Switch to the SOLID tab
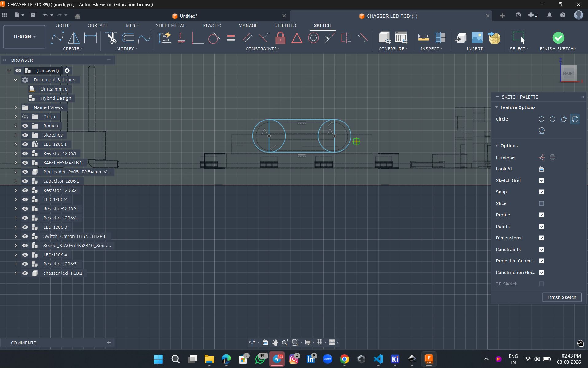The width and height of the screenshot is (588, 368). tap(63, 25)
